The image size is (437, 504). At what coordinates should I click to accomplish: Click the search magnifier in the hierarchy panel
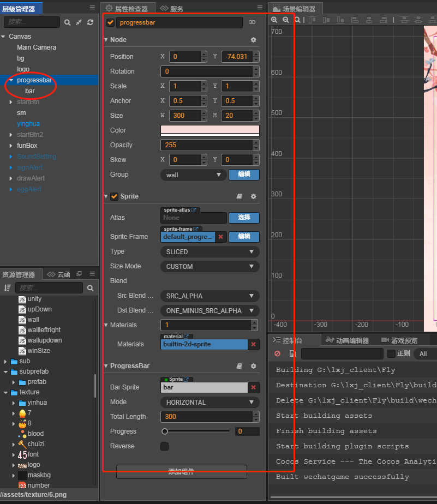[68, 22]
